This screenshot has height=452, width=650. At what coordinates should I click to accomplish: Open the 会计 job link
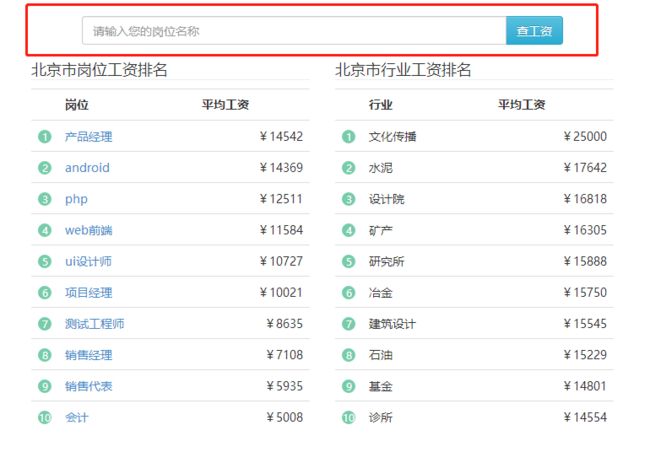[x=76, y=418]
